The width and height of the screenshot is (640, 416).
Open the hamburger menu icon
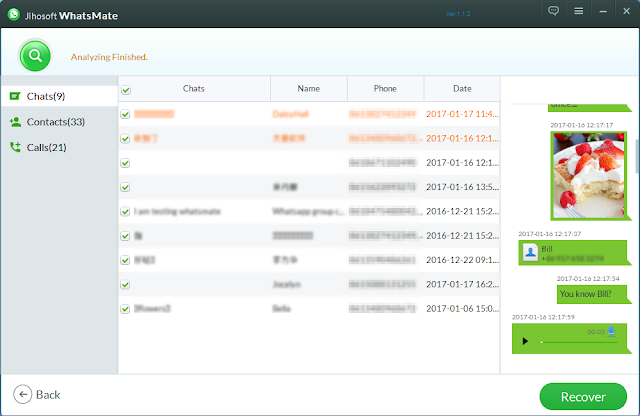tap(578, 11)
